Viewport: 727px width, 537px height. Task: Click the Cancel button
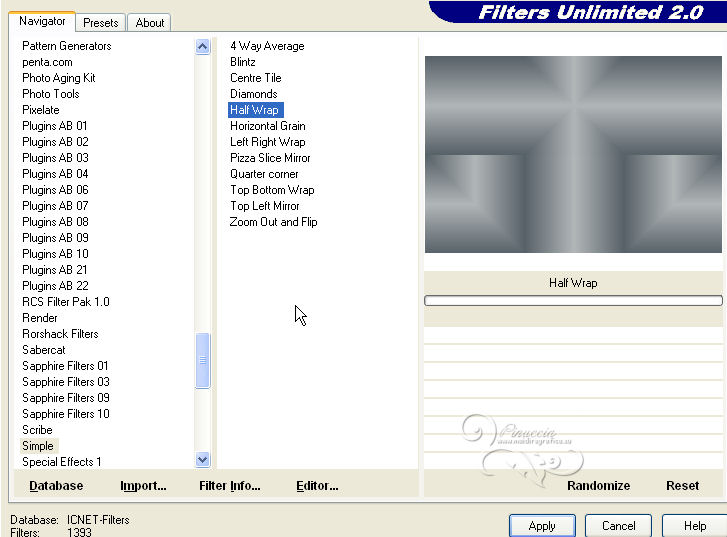pyautogui.click(x=619, y=526)
